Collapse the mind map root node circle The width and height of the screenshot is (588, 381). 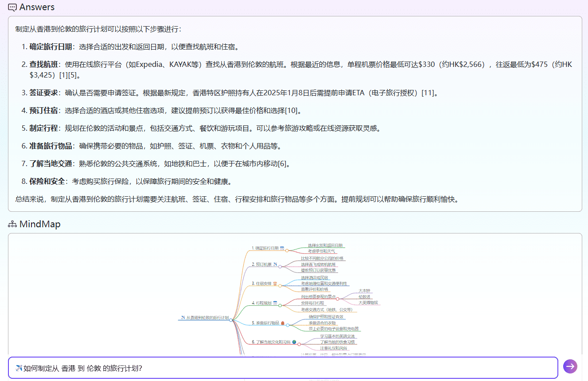(232, 319)
